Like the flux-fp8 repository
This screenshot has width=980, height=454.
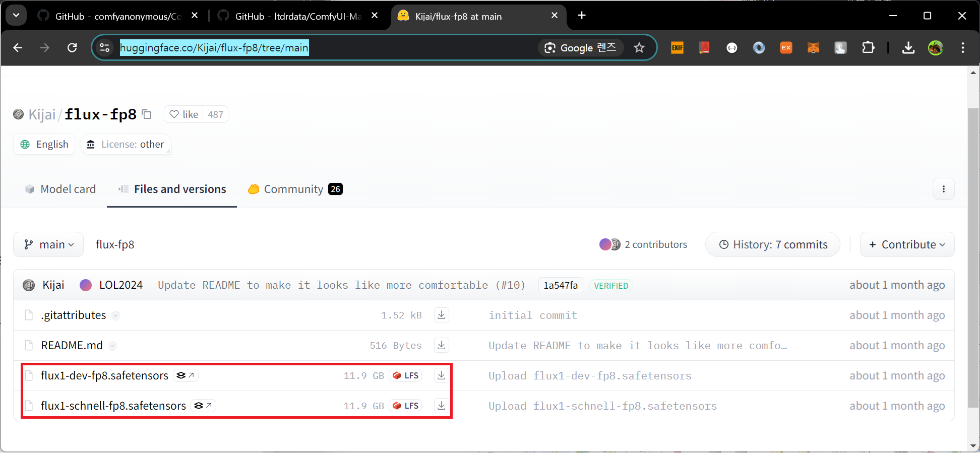[183, 114]
